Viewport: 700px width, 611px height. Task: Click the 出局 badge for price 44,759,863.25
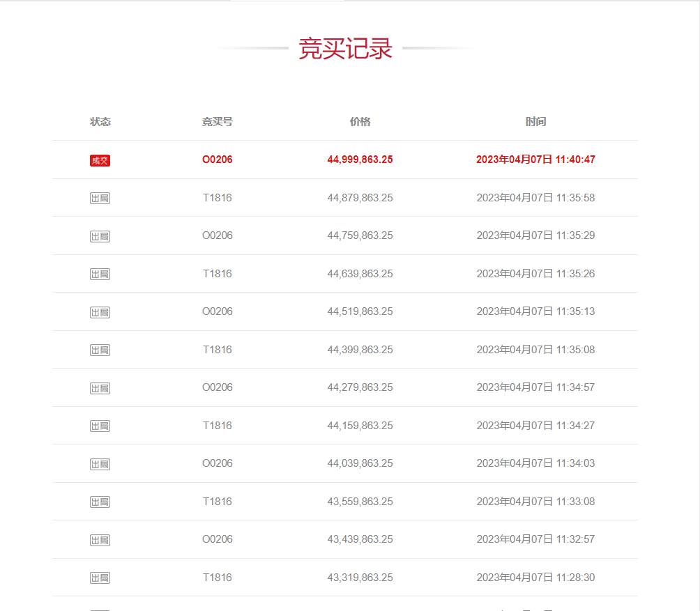click(x=100, y=236)
